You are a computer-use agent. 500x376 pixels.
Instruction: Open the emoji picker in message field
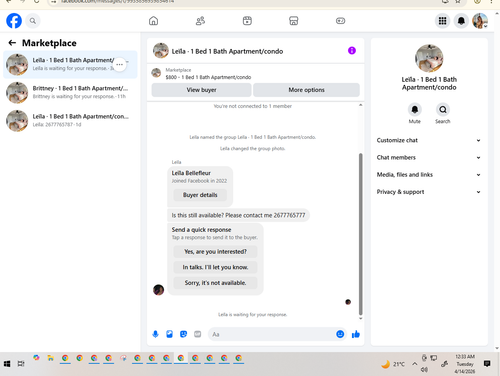[x=340, y=334]
